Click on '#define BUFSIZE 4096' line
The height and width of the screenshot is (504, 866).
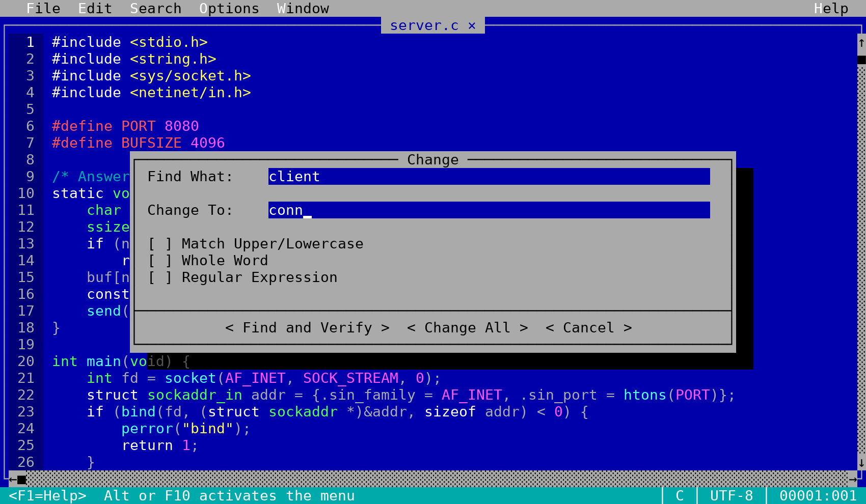pyautogui.click(x=139, y=143)
